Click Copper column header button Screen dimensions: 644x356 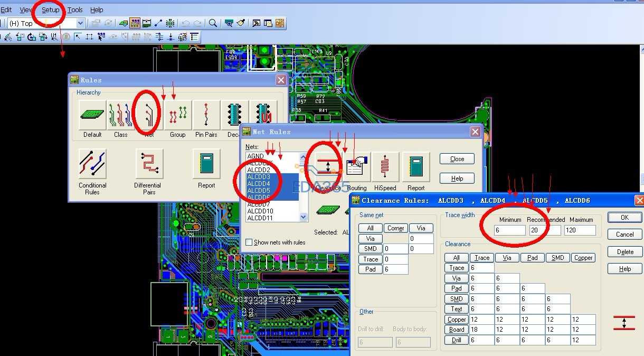583,258
